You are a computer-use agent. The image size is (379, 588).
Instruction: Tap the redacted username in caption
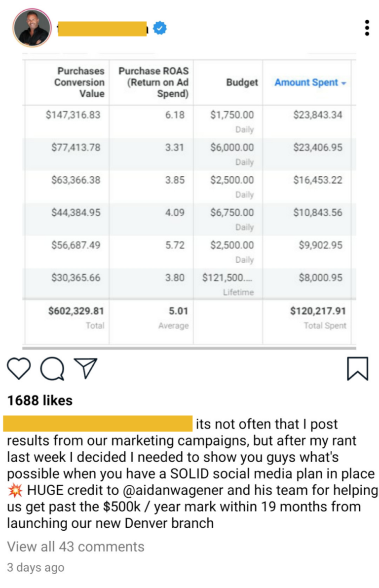[x=98, y=424]
